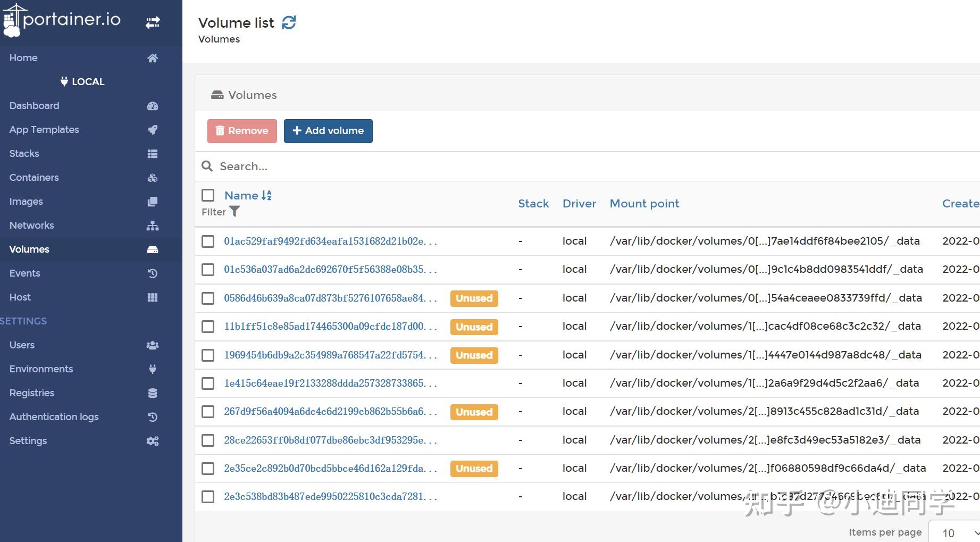Click the refresh icon beside Volume list title

click(x=289, y=22)
